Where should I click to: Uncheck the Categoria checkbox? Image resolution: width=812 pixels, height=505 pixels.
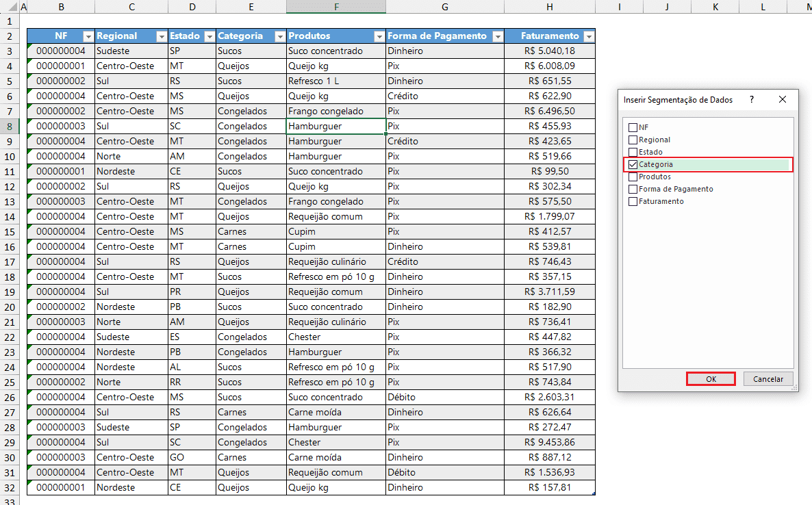tap(633, 164)
